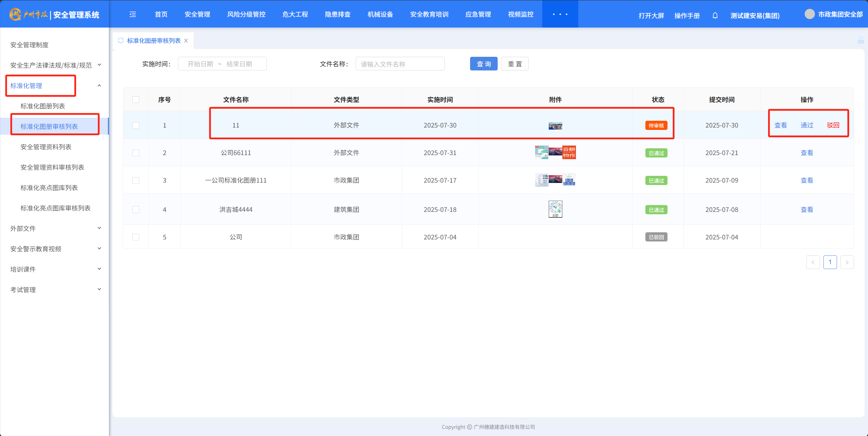Go to previous page arrow

tap(813, 262)
